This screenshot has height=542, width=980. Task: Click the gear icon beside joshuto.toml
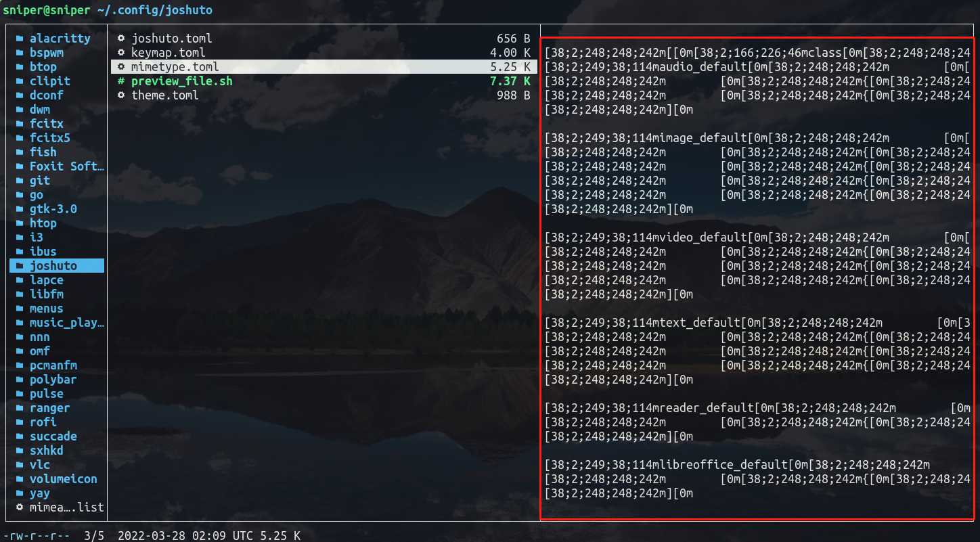121,39
